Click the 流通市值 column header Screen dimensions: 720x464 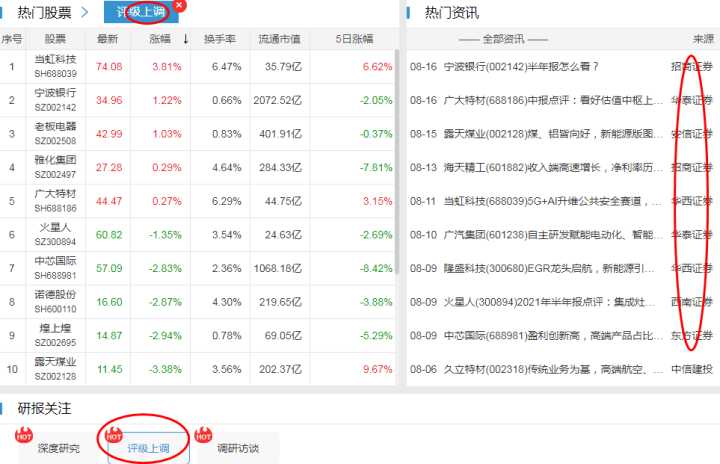point(280,39)
